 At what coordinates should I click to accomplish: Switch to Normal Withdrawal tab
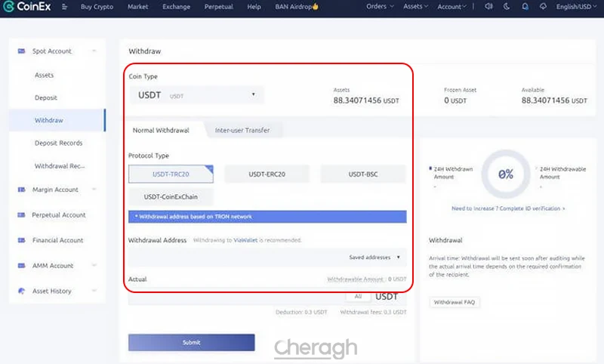click(x=161, y=130)
